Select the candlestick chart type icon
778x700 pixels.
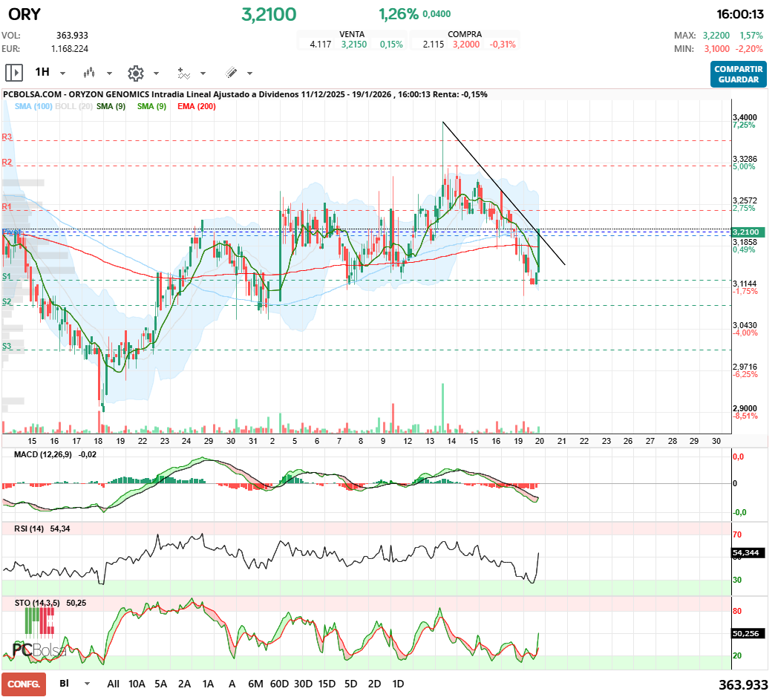pos(89,73)
